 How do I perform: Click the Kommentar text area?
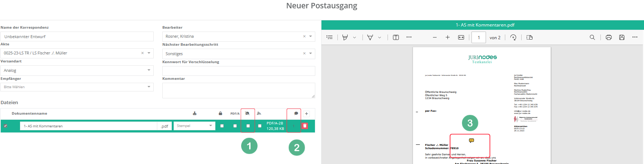238,90
